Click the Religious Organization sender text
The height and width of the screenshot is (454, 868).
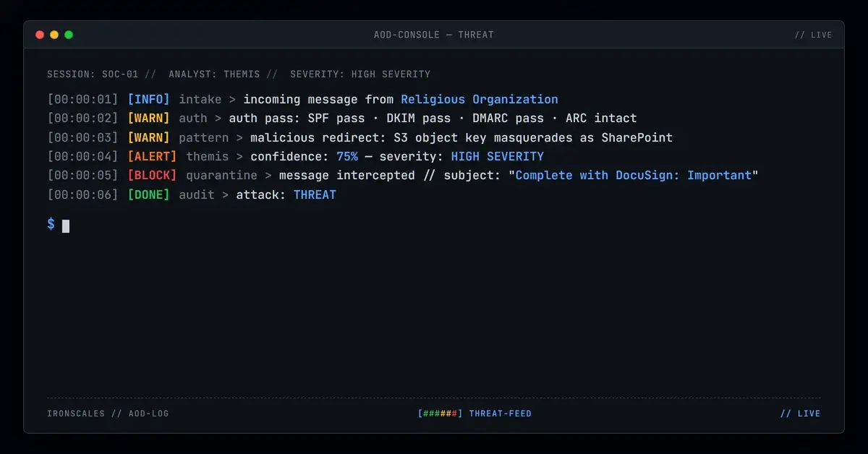480,100
